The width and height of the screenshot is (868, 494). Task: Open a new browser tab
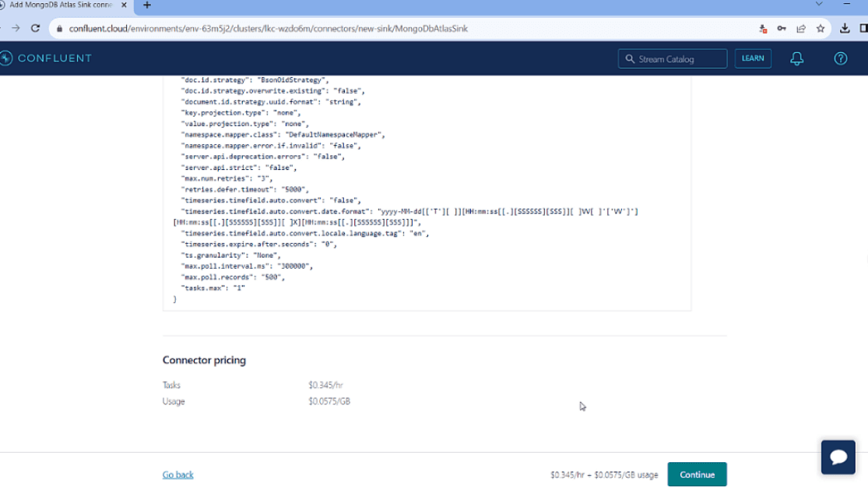pyautogui.click(x=148, y=5)
